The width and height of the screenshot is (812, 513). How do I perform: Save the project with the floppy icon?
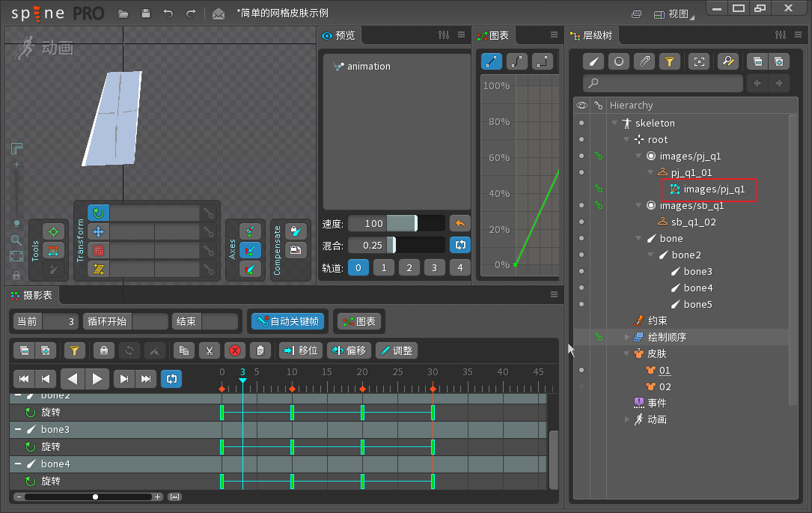coord(145,13)
